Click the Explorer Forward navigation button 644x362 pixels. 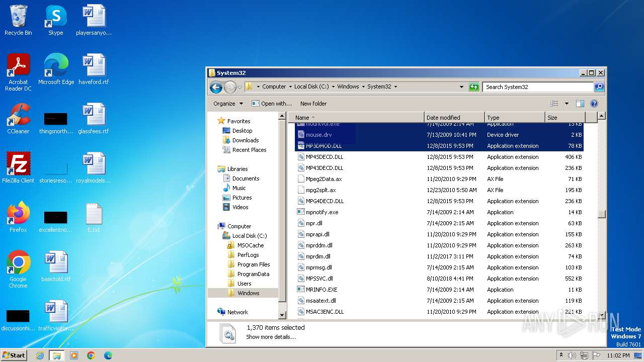tap(230, 87)
